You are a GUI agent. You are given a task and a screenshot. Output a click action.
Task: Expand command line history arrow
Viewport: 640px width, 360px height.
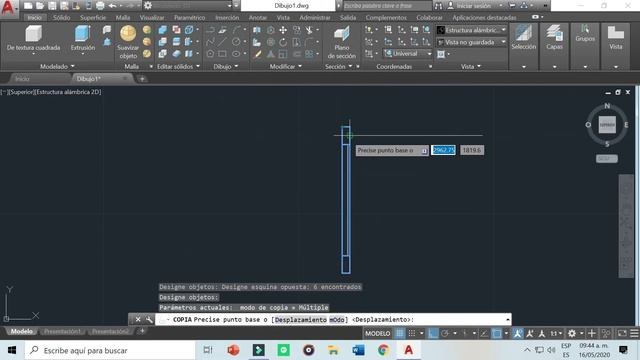[x=507, y=320]
